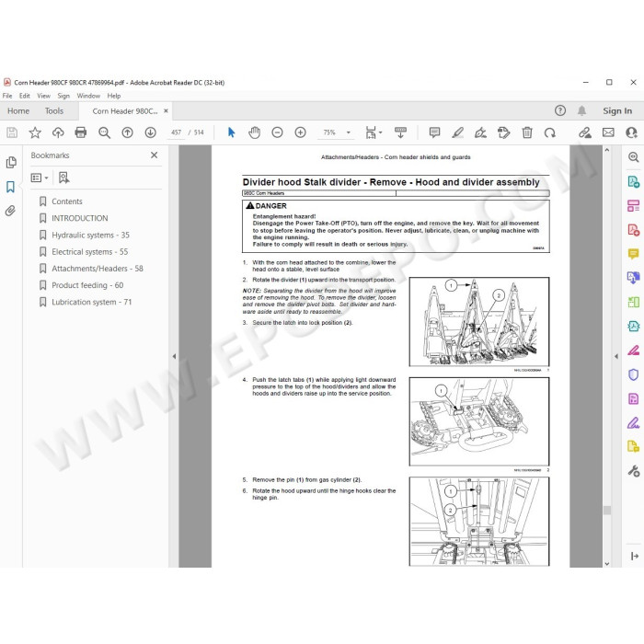Open the Sign document pen icon
The height and width of the screenshot is (644, 644).
click(480, 132)
